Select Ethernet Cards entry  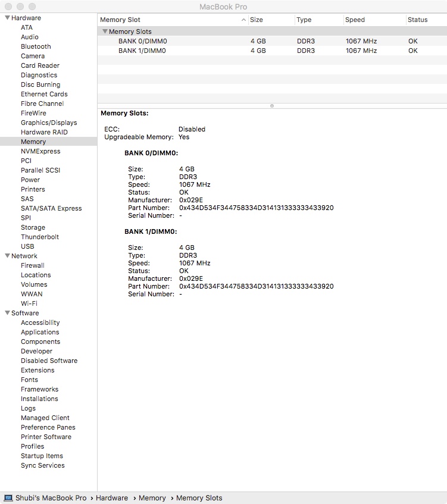pyautogui.click(x=44, y=94)
